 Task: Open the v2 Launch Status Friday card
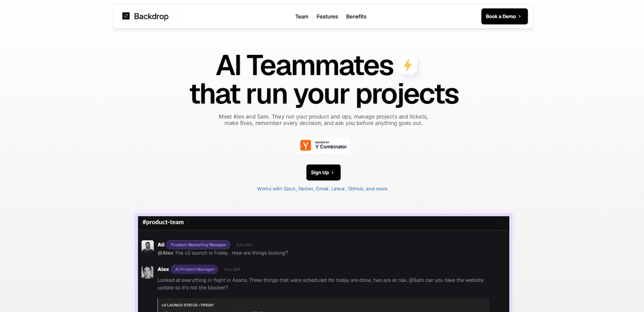point(324,305)
